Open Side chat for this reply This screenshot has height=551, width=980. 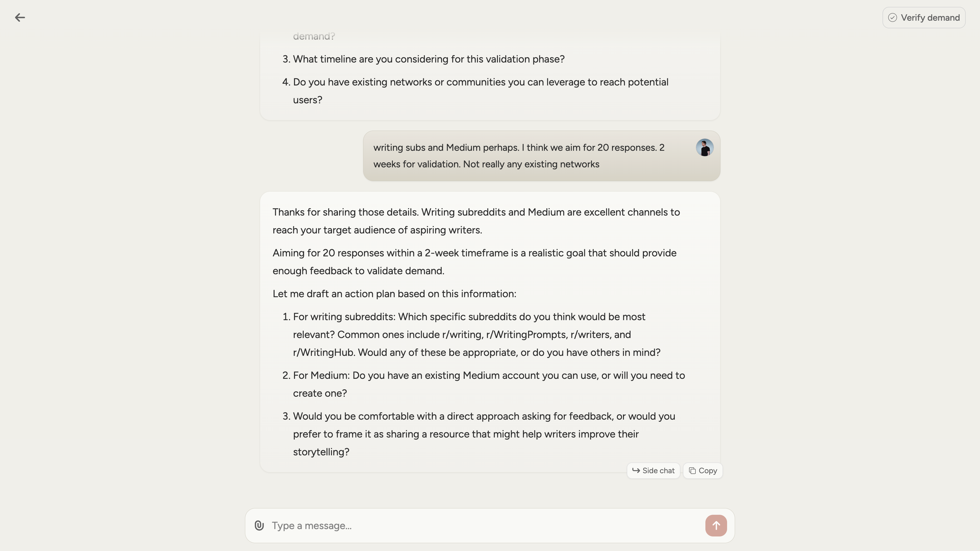click(653, 470)
